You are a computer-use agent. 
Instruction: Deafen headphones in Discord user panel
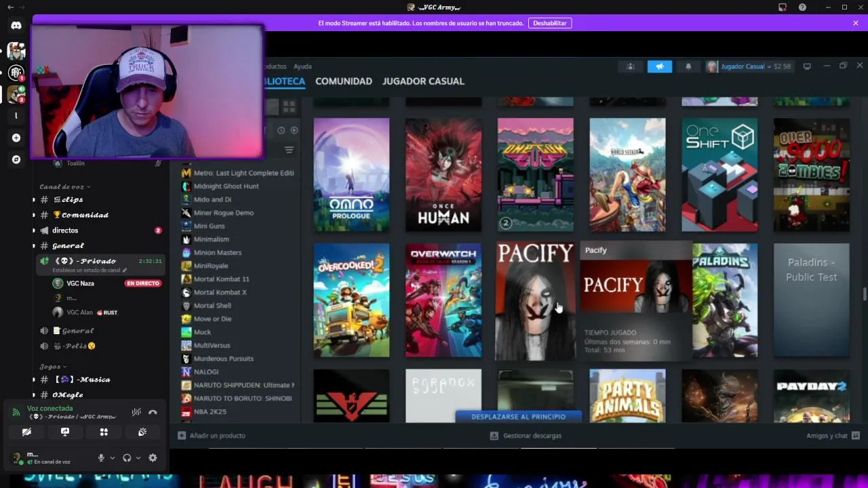(x=127, y=458)
